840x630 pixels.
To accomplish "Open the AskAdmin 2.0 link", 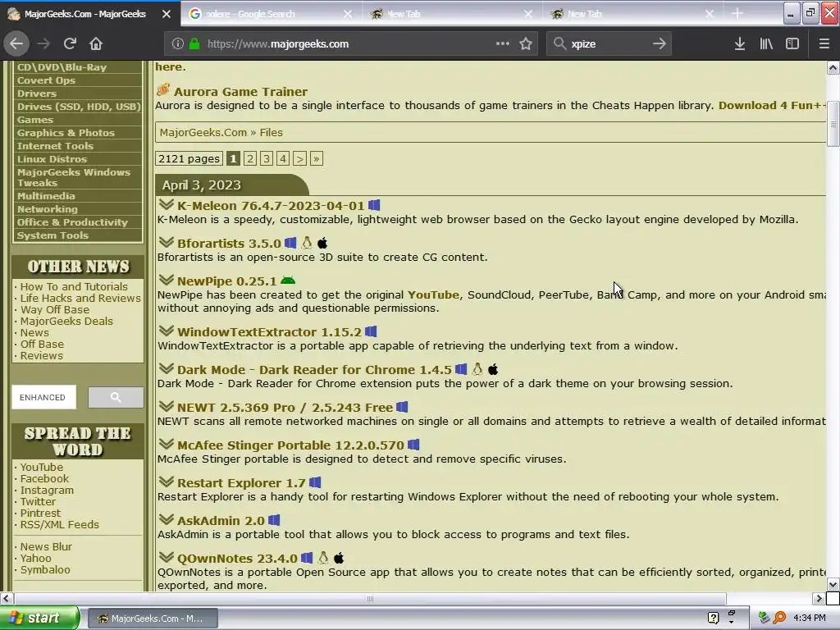I will point(221,521).
